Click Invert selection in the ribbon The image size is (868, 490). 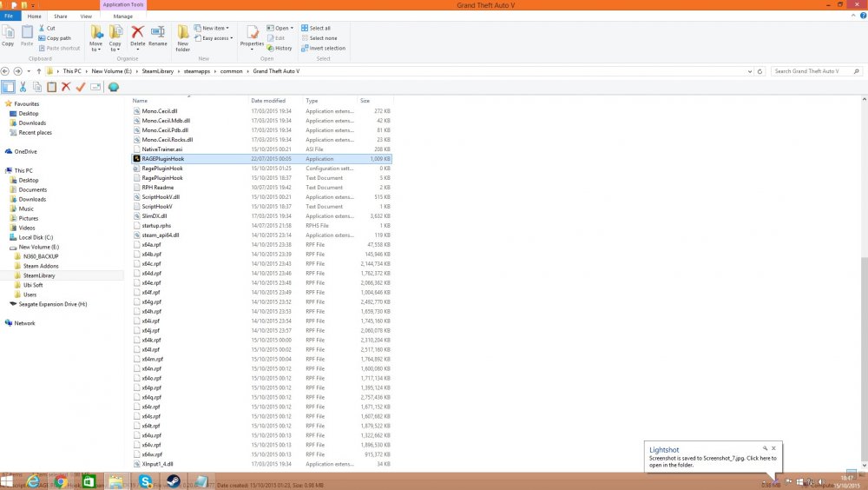coord(323,49)
